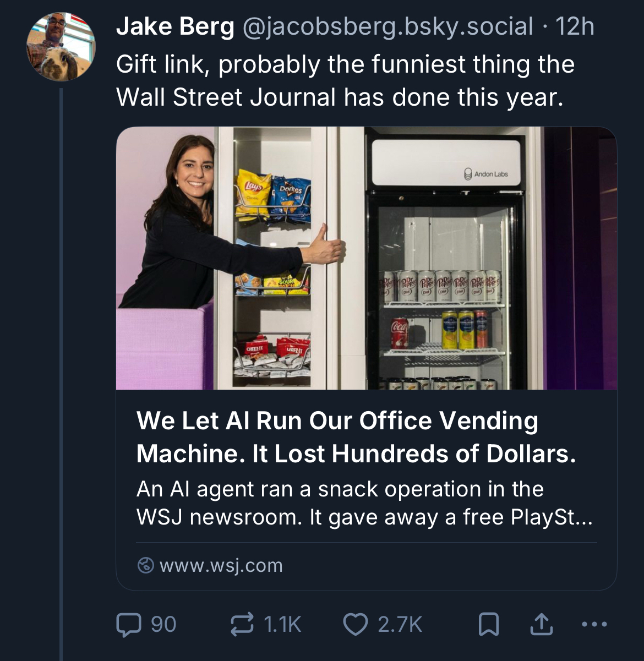Viewport: 644px width, 661px height.
Task: Open the three-dot more options menu
Action: 594,624
